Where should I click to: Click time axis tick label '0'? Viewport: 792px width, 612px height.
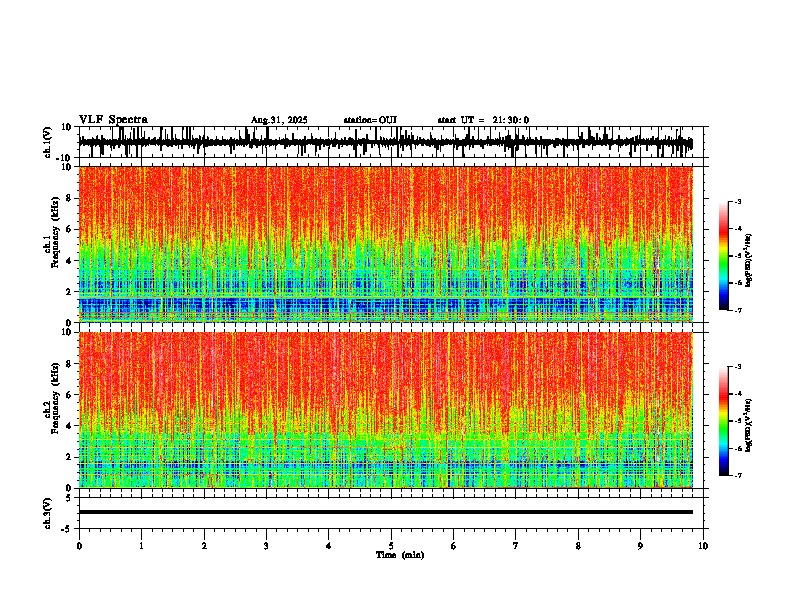pos(79,546)
